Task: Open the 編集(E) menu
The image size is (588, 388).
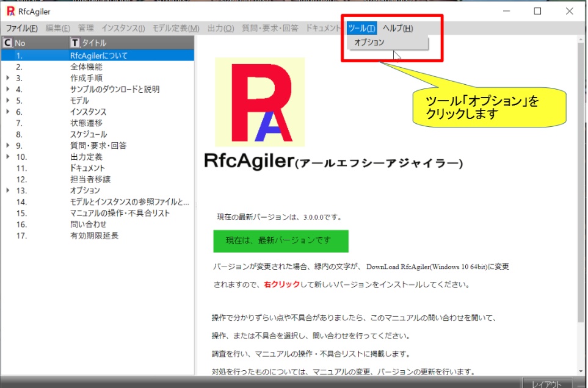Action: click(x=58, y=28)
